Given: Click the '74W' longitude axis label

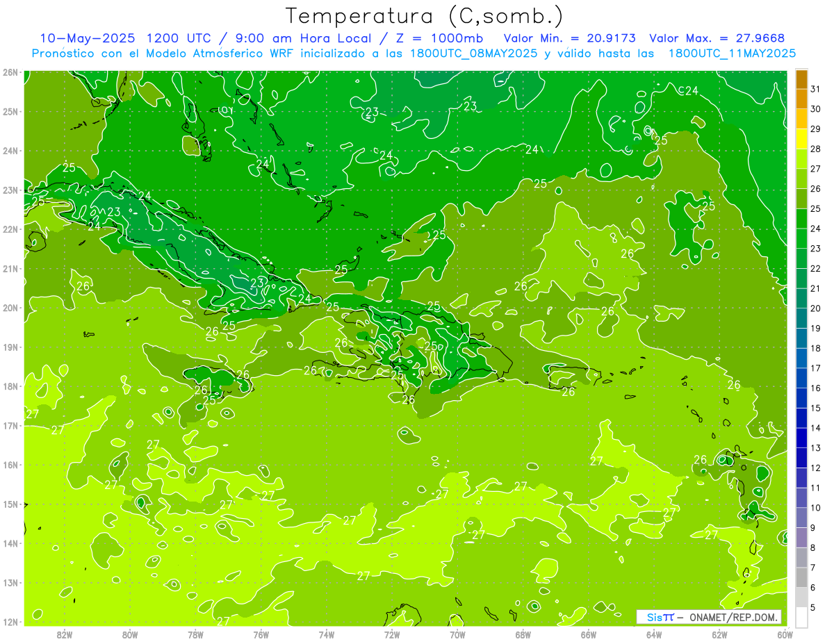Looking at the screenshot, I should pos(327,634).
